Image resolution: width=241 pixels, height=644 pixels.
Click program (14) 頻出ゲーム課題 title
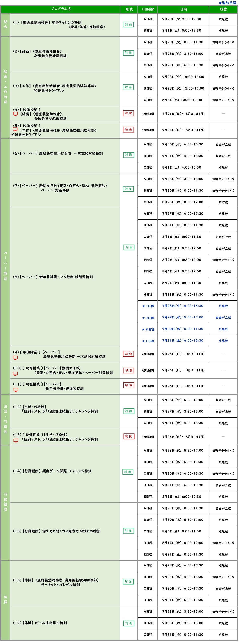pyautogui.click(x=52, y=471)
